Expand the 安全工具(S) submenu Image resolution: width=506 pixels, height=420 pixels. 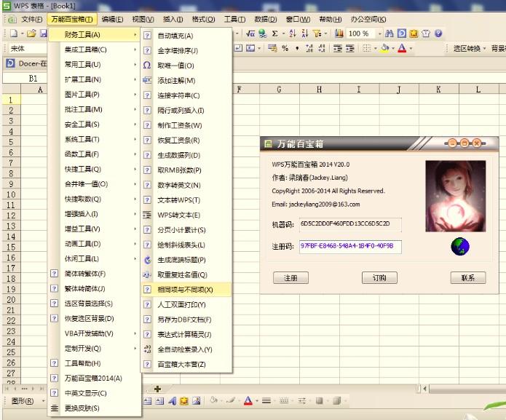tap(95, 124)
